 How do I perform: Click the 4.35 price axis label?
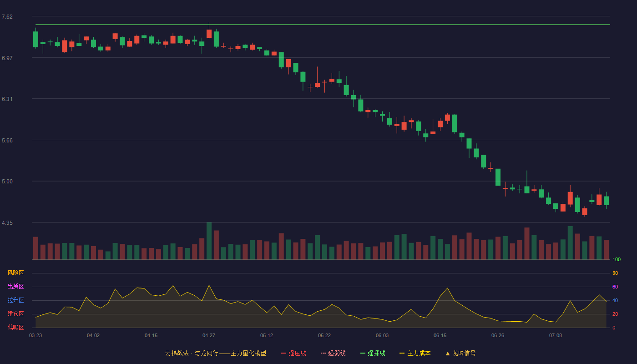coord(7,223)
